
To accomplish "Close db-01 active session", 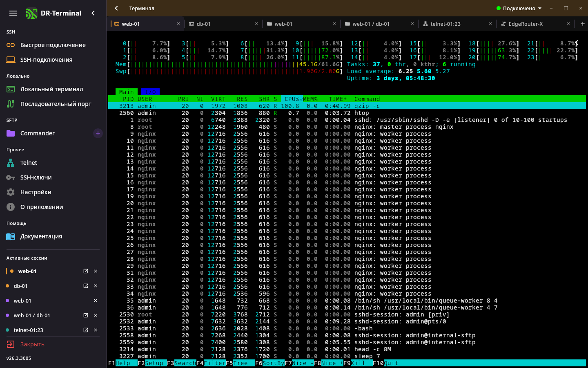I will [96, 286].
